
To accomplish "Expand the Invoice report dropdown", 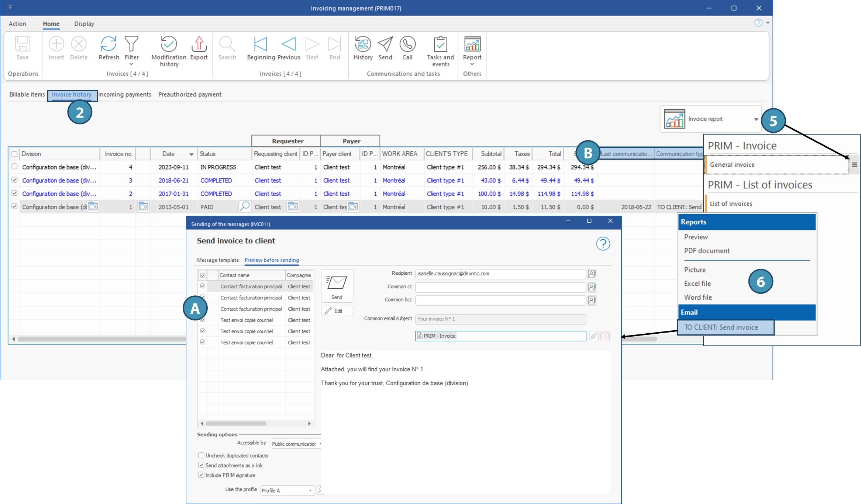I will point(756,119).
